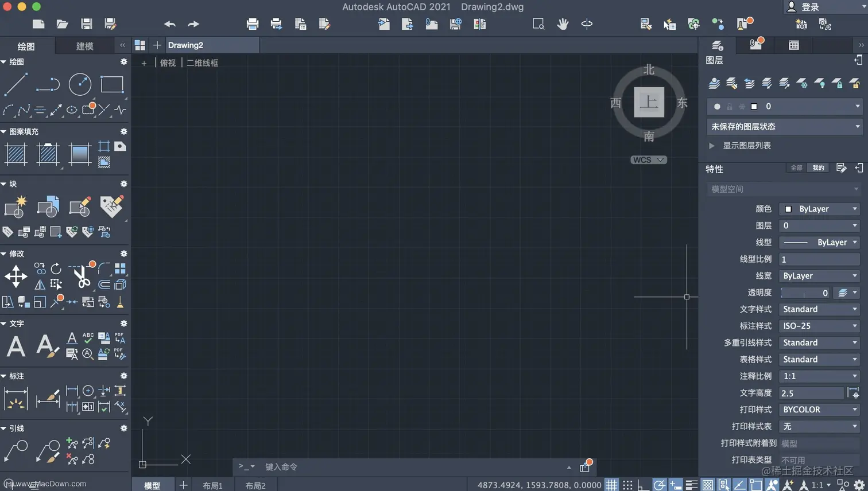Toggle snap mode in status bar

pyautogui.click(x=628, y=485)
